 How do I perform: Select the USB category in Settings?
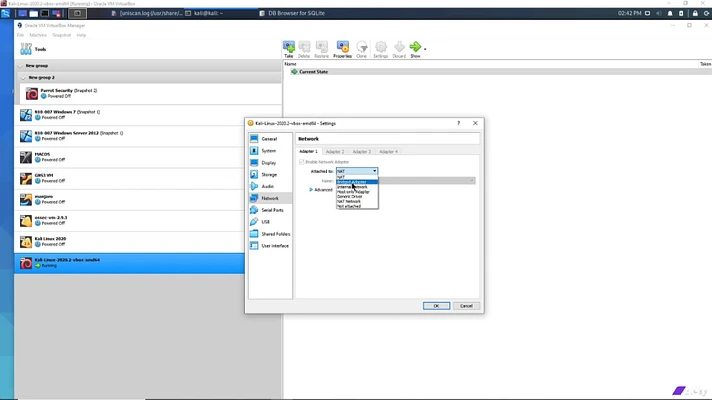(x=270, y=222)
